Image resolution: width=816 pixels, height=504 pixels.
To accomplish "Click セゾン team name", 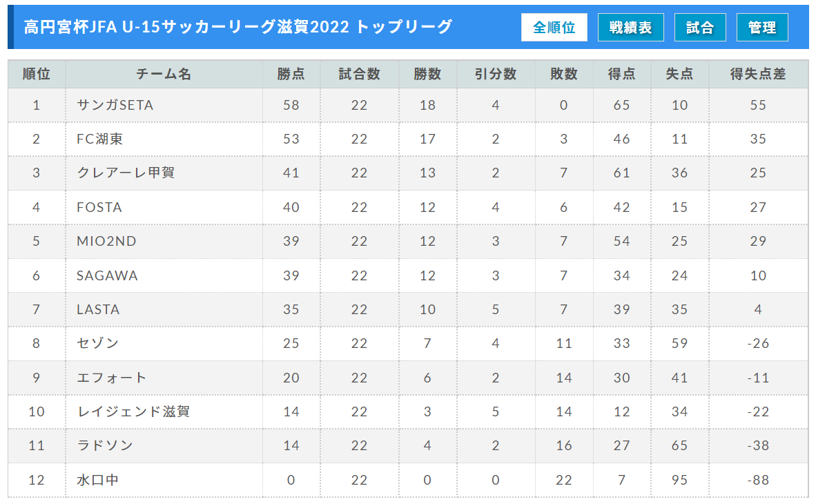I will point(98,343).
